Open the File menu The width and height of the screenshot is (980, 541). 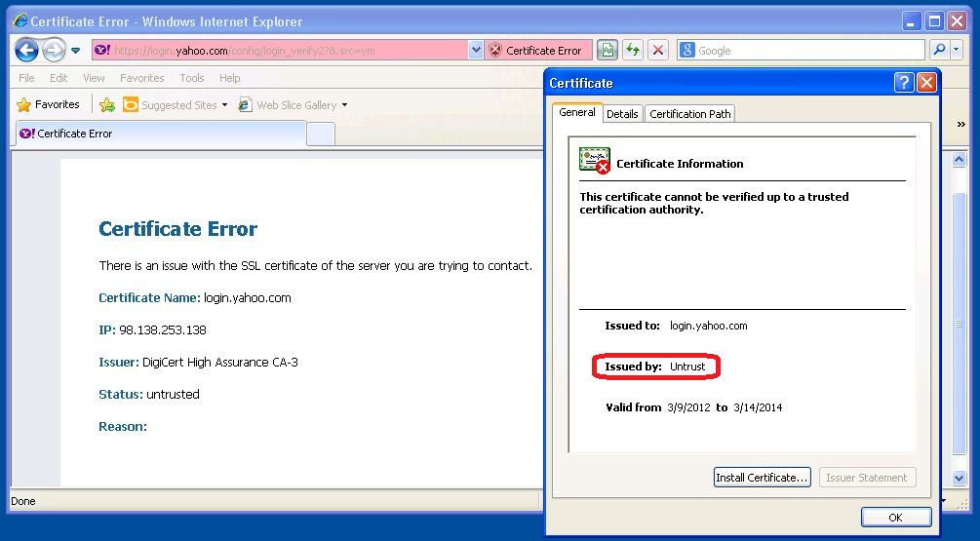(x=26, y=78)
